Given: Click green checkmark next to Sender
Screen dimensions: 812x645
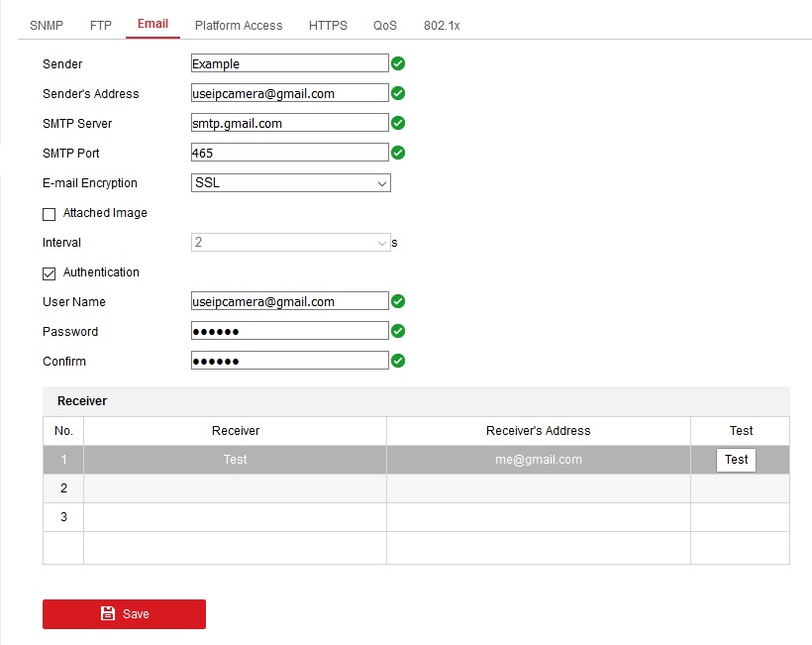Looking at the screenshot, I should [398, 63].
